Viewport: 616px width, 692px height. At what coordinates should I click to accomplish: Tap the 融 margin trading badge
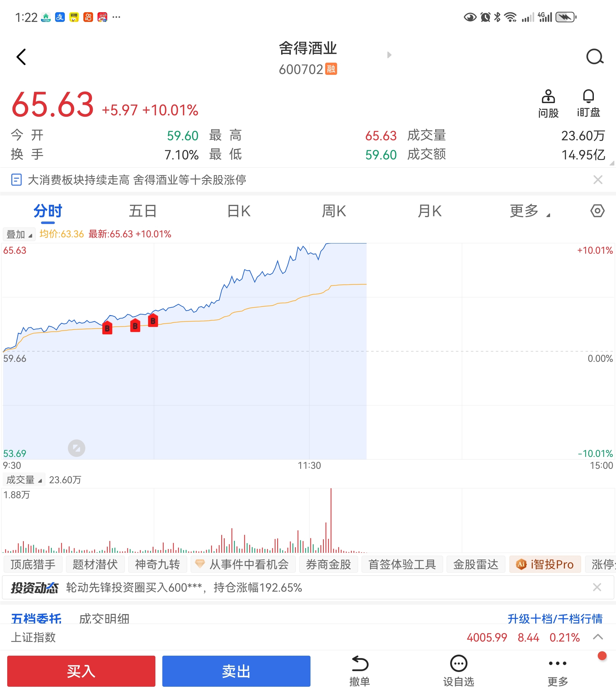pos(331,69)
